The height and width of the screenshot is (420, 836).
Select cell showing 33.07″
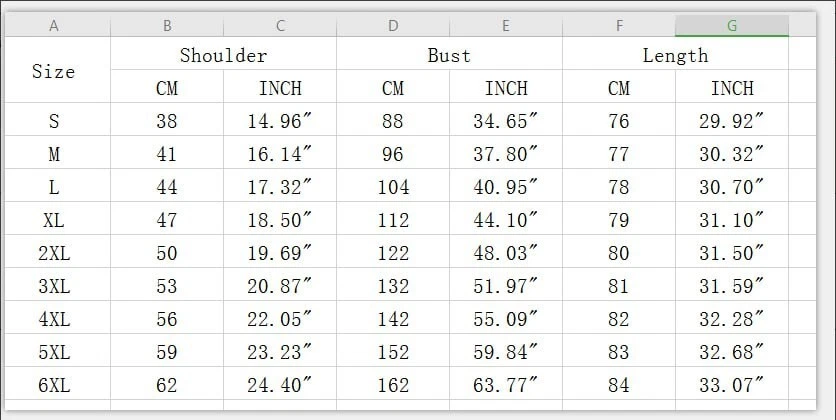[x=732, y=383]
